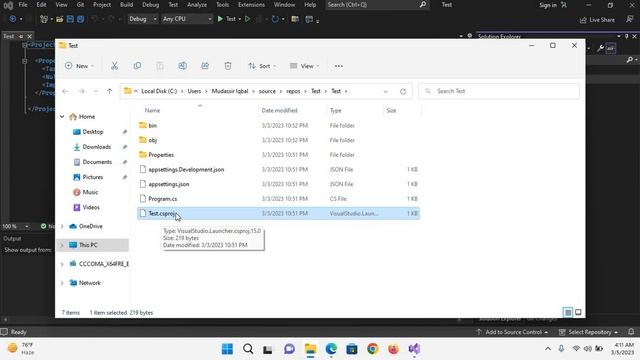This screenshot has width=640, height=360.
Task: Click the repos breadcrumb in address bar
Action: [x=293, y=91]
